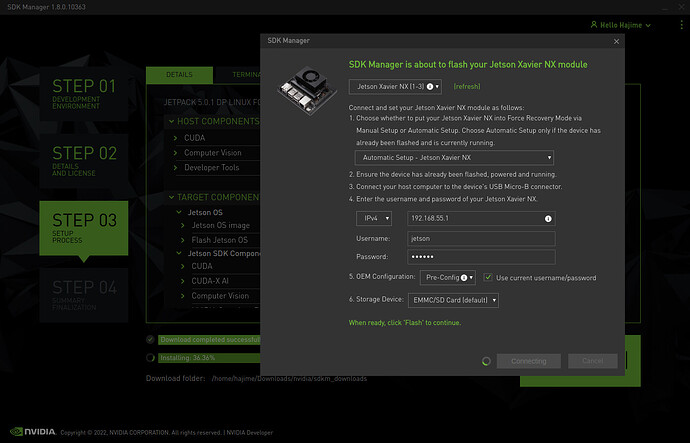Image resolution: width=690 pixels, height=443 pixels.
Task: Switch to the DETAILS tab
Action: coord(180,75)
